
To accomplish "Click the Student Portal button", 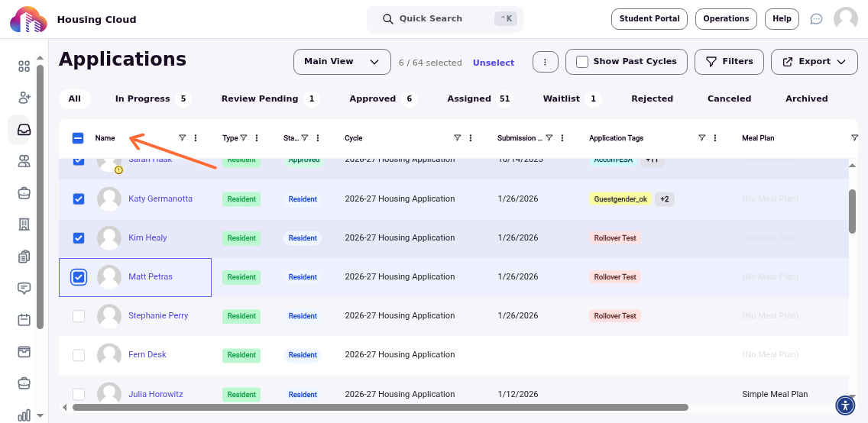I will coord(649,19).
